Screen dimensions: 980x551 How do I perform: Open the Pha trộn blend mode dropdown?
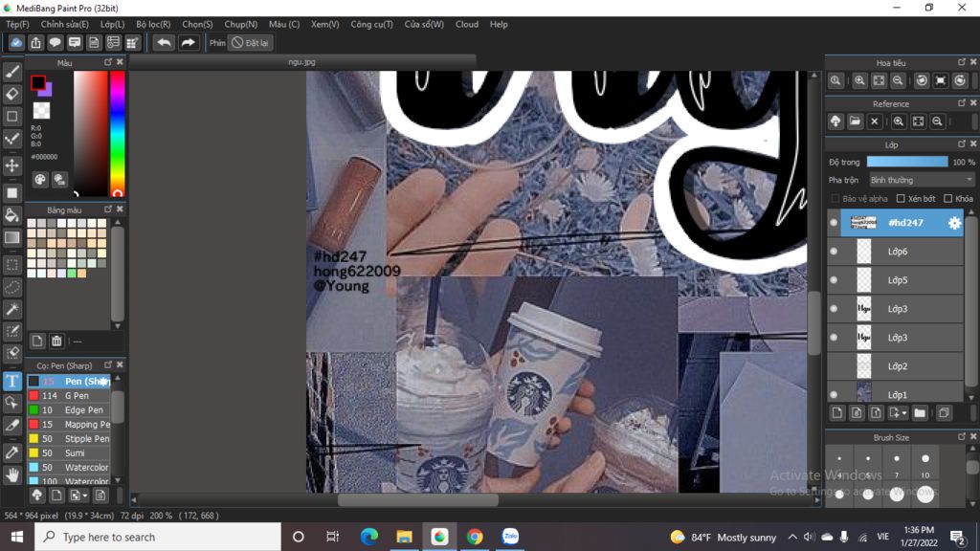tap(922, 180)
